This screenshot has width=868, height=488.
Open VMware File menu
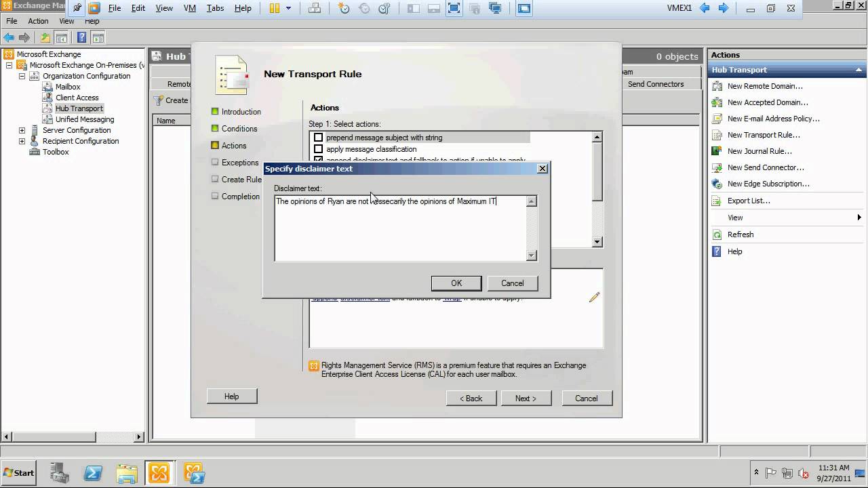[115, 8]
